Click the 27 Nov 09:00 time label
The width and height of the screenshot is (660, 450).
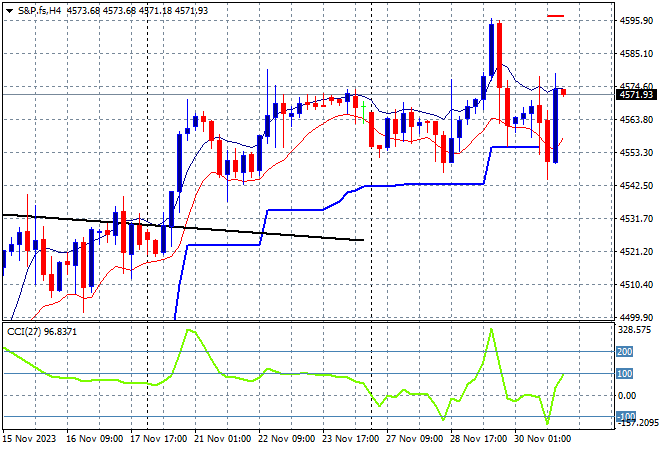click(x=415, y=439)
